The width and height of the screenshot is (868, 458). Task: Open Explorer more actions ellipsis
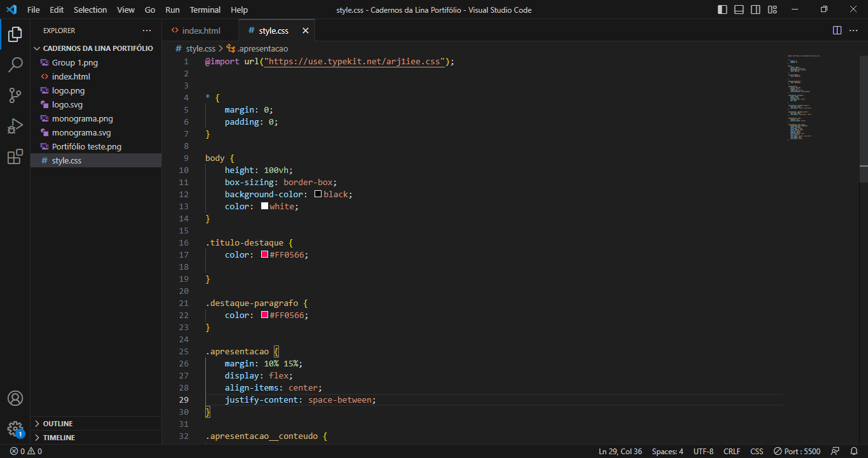tap(147, 31)
